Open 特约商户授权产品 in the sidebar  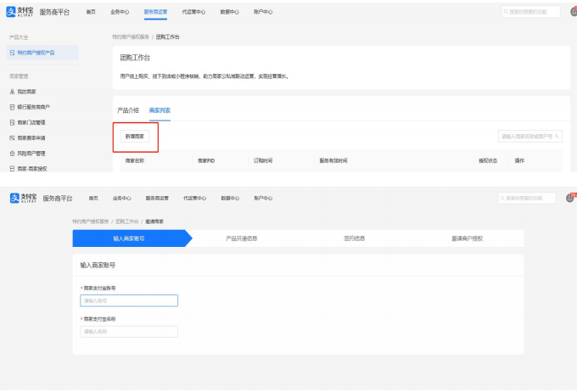36,53
